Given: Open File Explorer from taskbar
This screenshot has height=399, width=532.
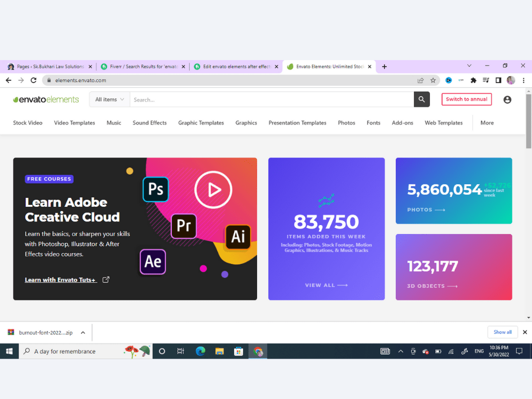Looking at the screenshot, I should click(x=220, y=351).
